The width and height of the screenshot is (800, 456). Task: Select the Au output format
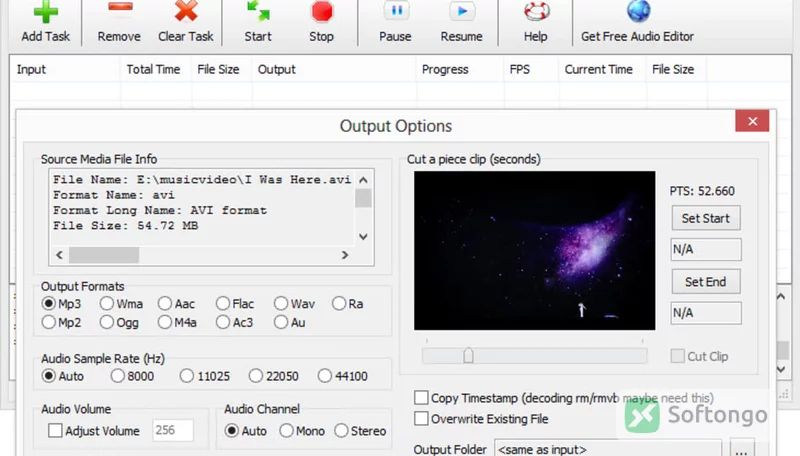(281, 322)
